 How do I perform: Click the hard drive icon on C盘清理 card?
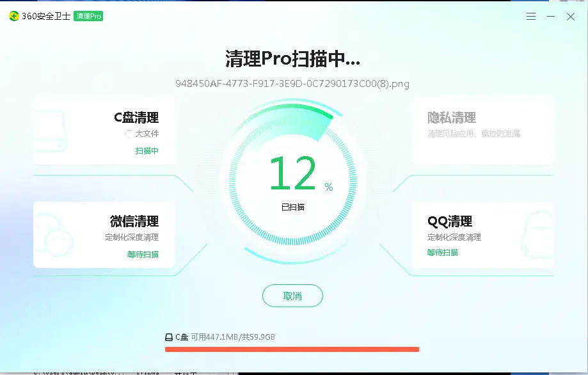tap(51, 131)
